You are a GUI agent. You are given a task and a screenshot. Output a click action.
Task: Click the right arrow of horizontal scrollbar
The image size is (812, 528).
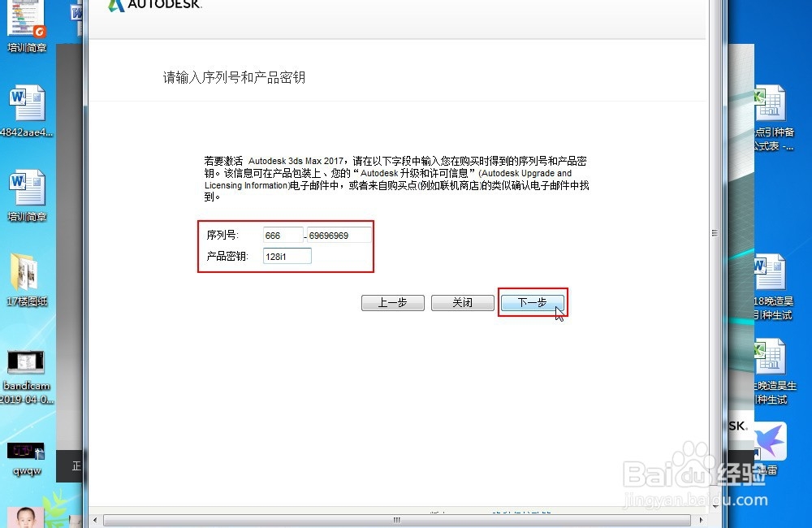pyautogui.click(x=700, y=520)
